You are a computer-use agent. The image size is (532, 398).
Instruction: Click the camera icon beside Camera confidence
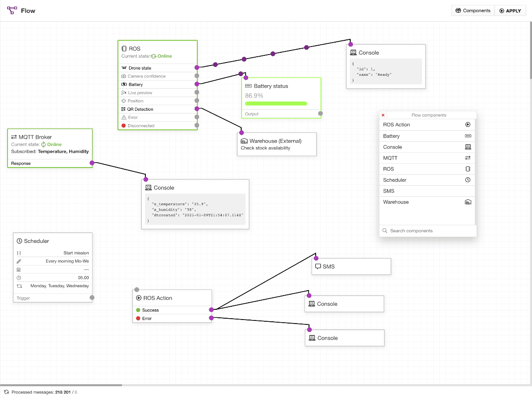pos(124,76)
